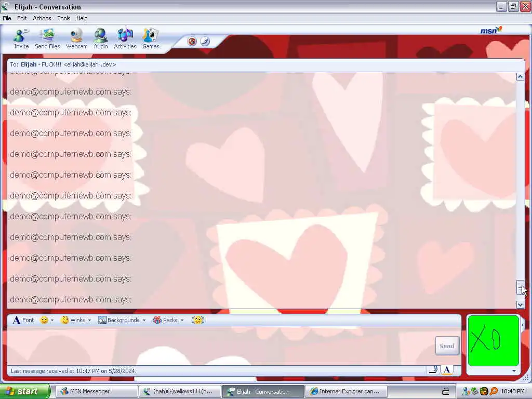Launch the Games menu
This screenshot has width=532, height=399.
click(x=151, y=39)
